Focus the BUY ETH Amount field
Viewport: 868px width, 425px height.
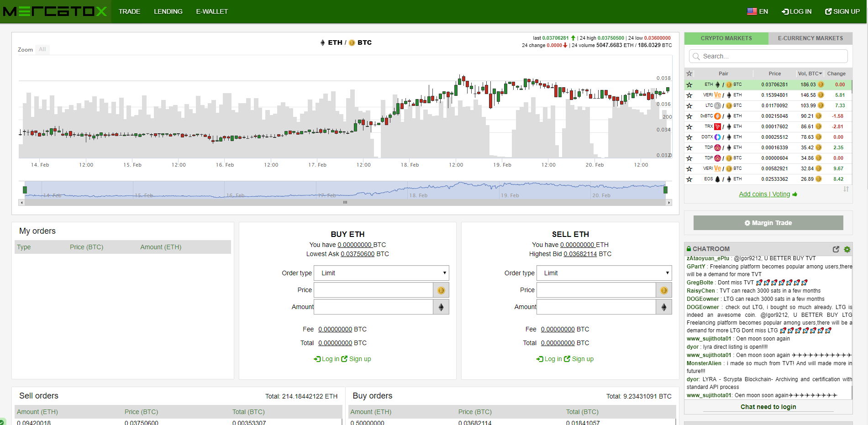(x=374, y=307)
